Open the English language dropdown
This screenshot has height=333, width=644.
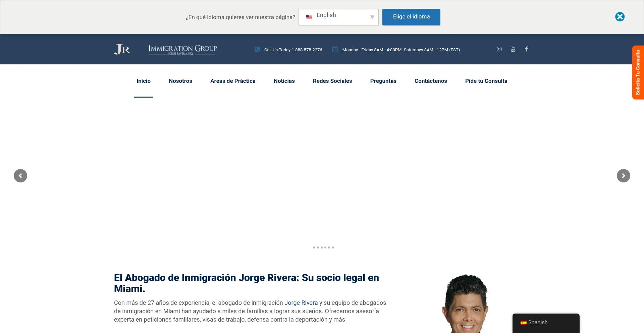[339, 17]
